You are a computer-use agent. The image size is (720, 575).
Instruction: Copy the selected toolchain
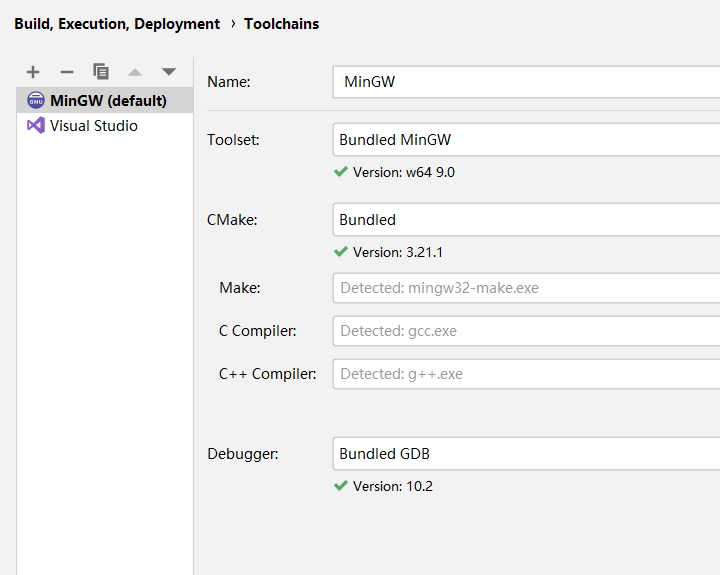pyautogui.click(x=101, y=72)
